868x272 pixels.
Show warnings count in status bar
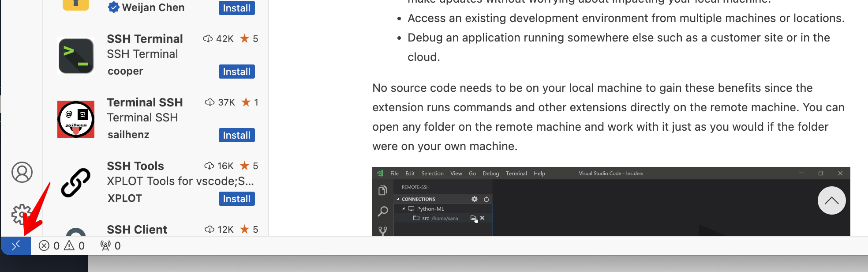(x=75, y=246)
